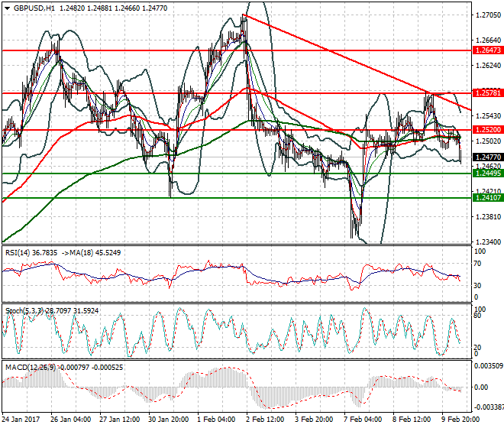Select the GBPUSD,H1 chart title text

34,8
